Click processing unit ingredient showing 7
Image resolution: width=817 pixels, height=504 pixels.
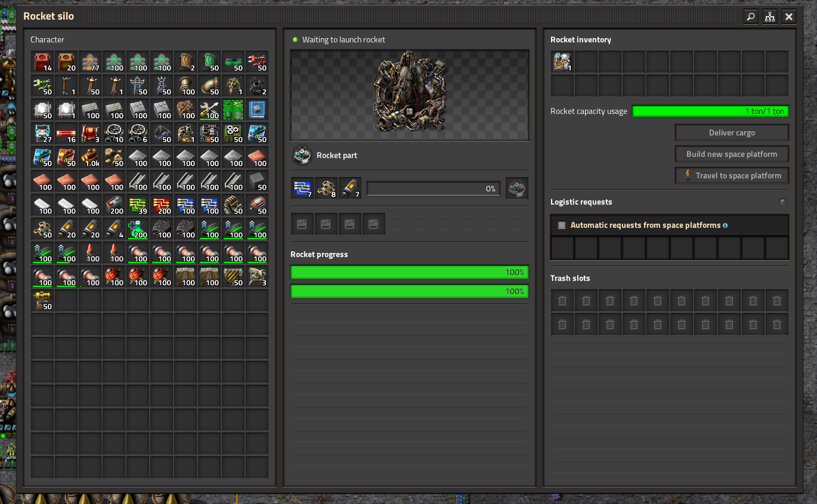click(x=302, y=188)
